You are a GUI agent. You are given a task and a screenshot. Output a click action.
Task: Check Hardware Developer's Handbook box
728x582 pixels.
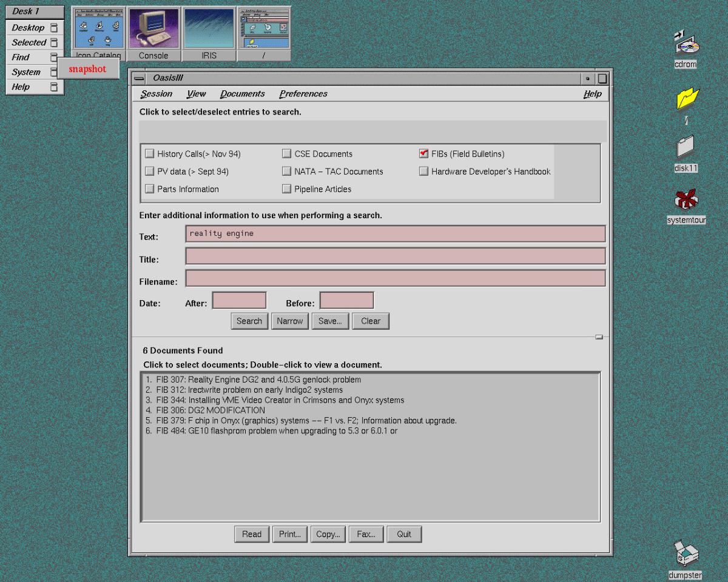423,172
